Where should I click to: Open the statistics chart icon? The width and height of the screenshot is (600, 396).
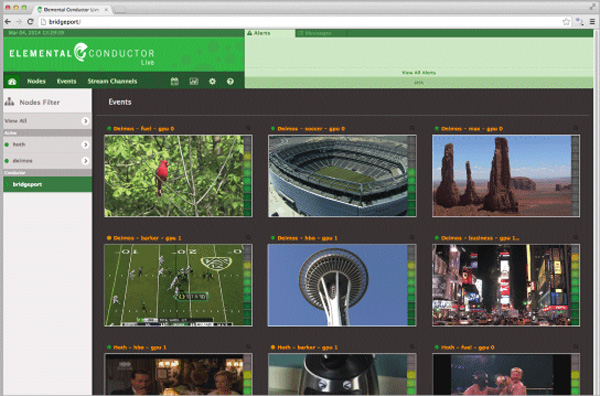194,81
